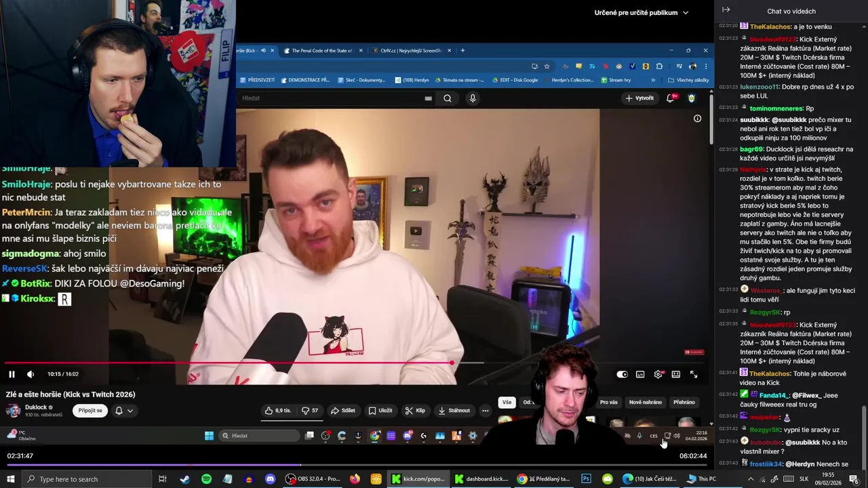Switch to dashboard.kick taskbar window

point(481,479)
